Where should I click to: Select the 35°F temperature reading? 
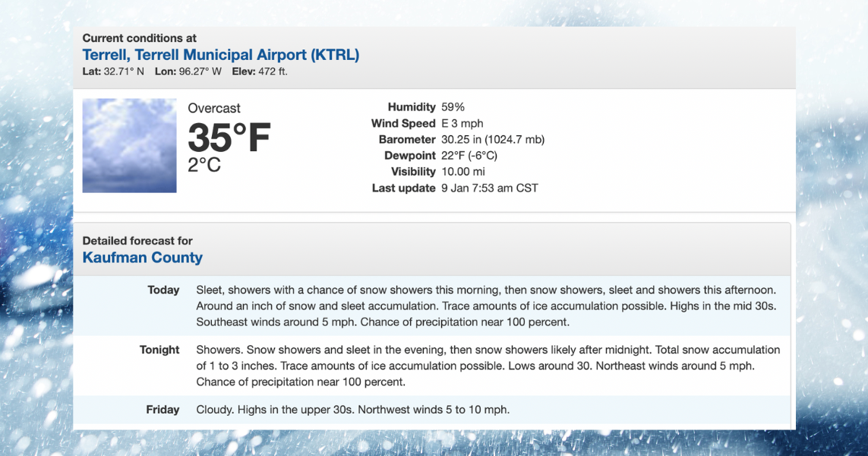coord(228,140)
